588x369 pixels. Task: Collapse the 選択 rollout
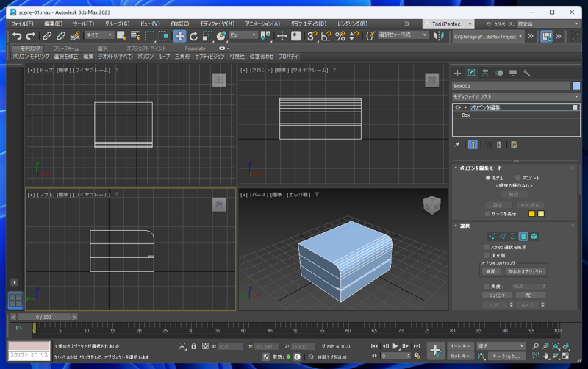pos(456,226)
